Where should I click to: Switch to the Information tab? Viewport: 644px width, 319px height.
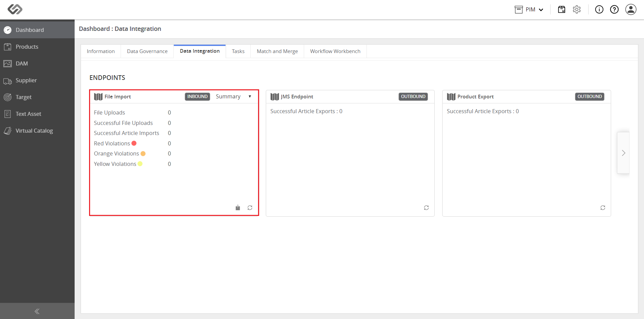[x=101, y=51]
